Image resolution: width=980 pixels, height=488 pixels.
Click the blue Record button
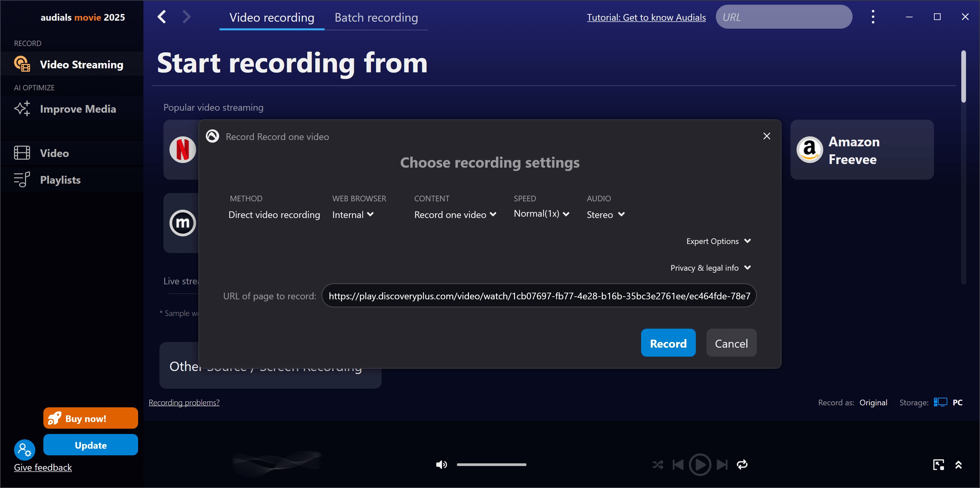tap(668, 343)
